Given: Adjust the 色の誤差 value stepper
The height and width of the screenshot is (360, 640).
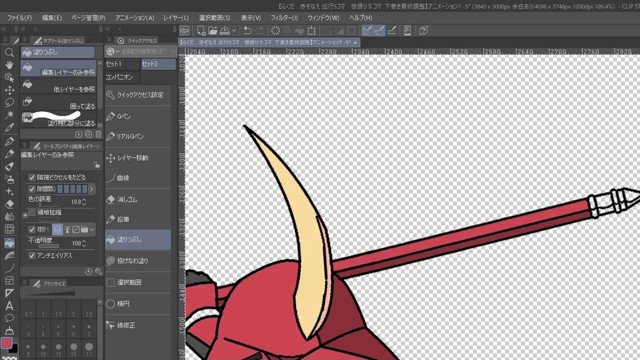Looking at the screenshot, I should [84, 202].
